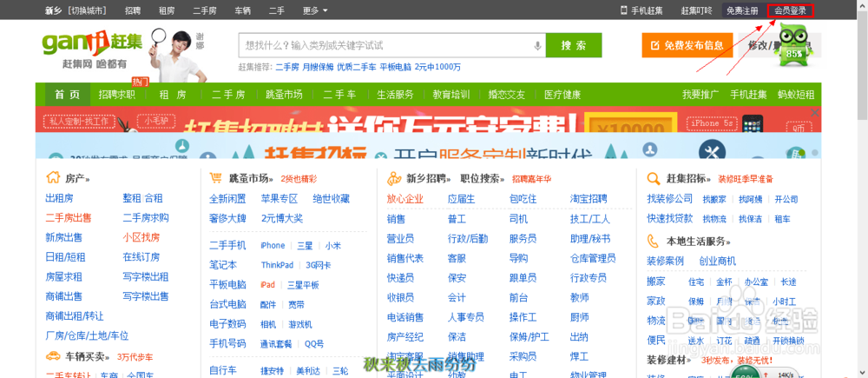Open the 人事专员 job link
Viewport: 868px width, 378px height.
(x=465, y=317)
